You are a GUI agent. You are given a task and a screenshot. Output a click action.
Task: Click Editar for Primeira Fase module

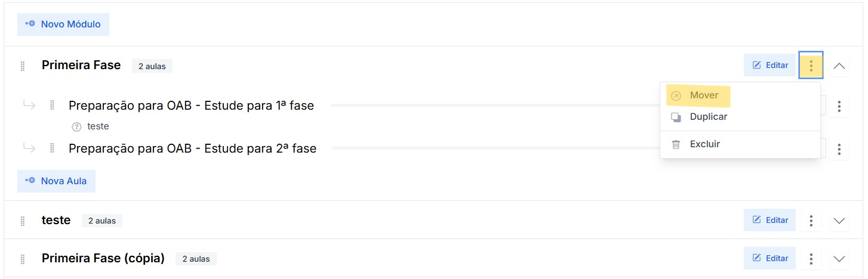[x=770, y=65]
